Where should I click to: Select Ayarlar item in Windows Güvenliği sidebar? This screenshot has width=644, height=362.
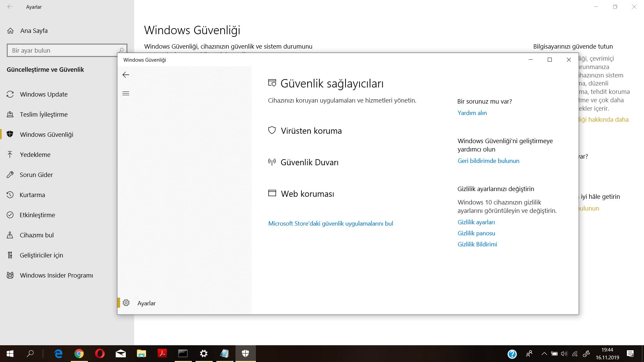coord(184,303)
